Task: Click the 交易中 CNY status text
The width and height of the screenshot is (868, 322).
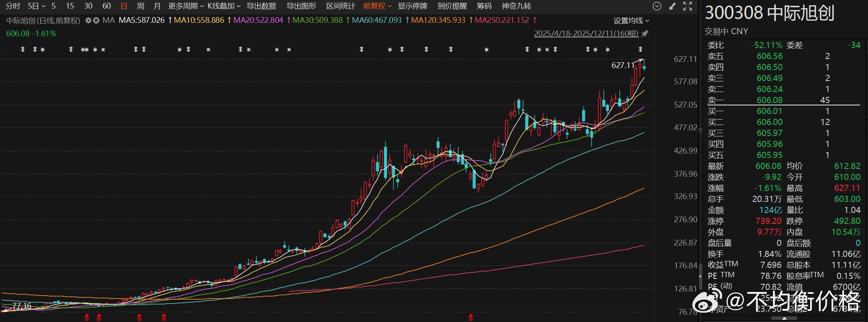Action: click(726, 31)
